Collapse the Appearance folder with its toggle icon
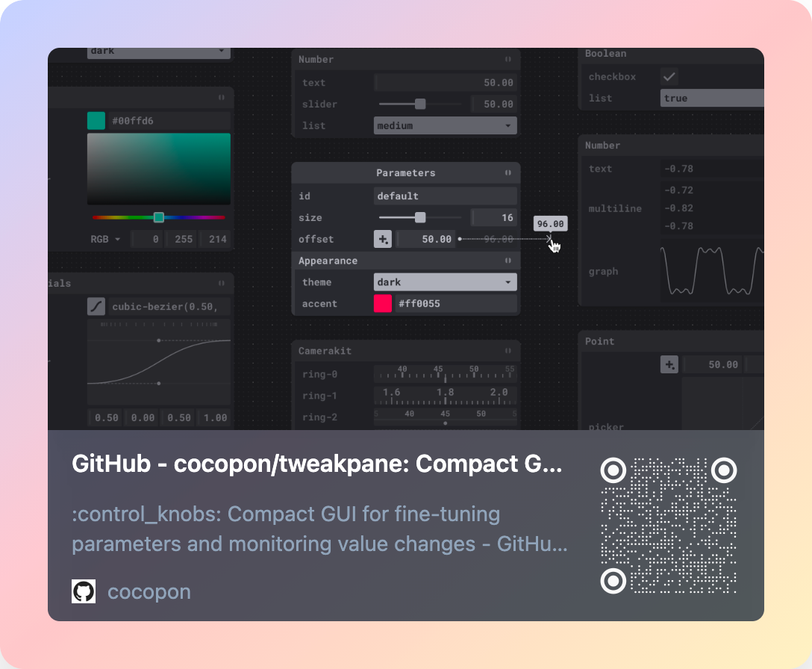 pyautogui.click(x=508, y=261)
